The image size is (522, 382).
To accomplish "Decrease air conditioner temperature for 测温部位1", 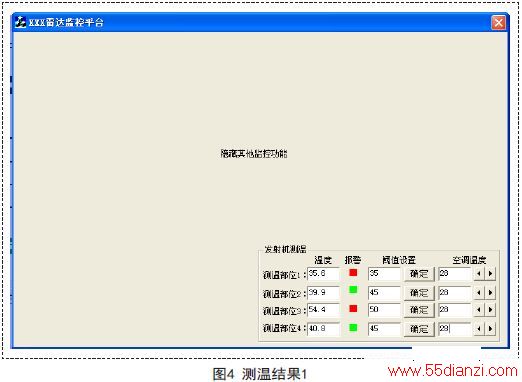I will 479,274.
